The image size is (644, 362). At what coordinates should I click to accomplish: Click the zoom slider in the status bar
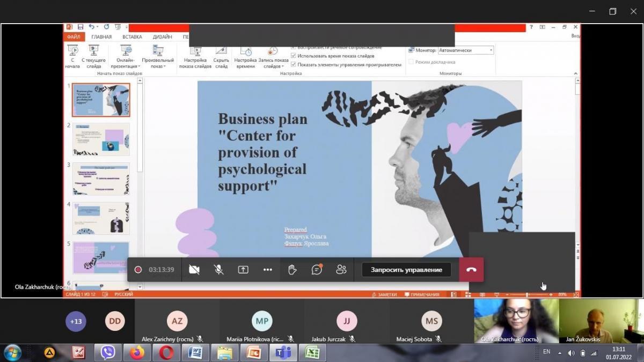527,294
